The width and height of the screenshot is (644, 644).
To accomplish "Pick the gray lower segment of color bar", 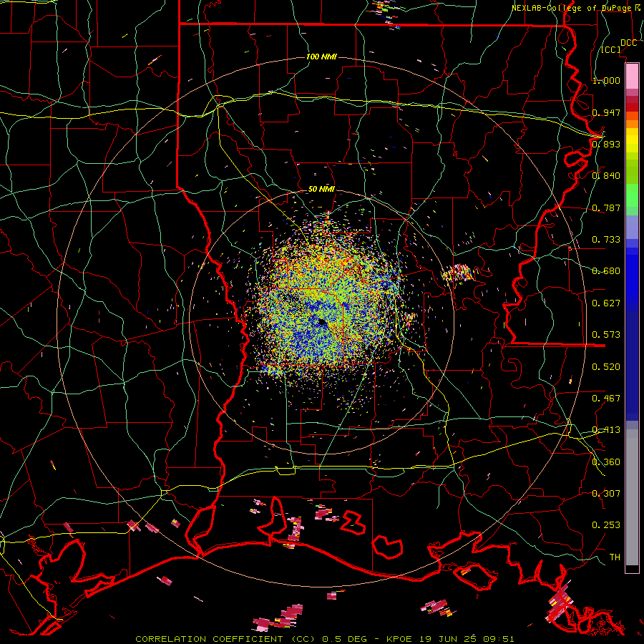I will [632, 497].
